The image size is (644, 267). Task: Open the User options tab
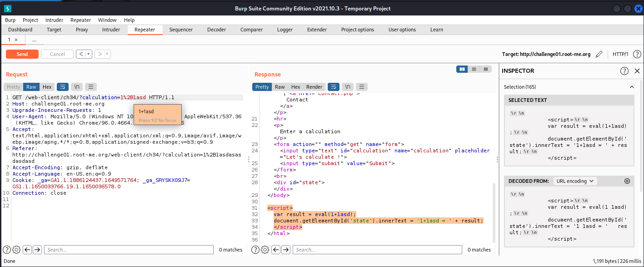pos(402,30)
